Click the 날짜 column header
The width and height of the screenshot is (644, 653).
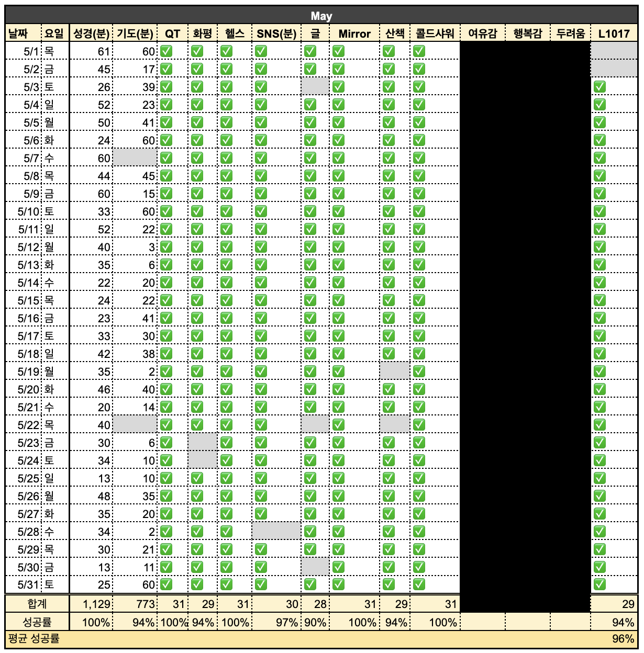coord(23,33)
